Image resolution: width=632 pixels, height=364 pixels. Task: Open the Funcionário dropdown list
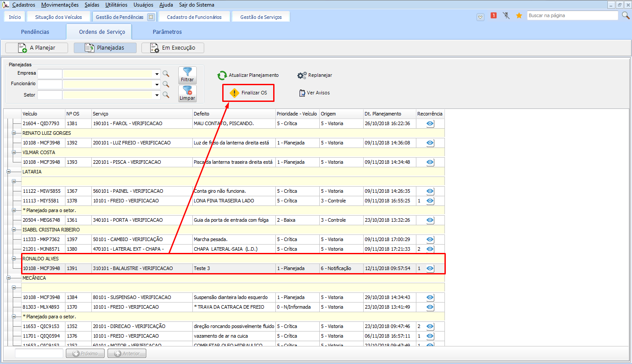157,84
